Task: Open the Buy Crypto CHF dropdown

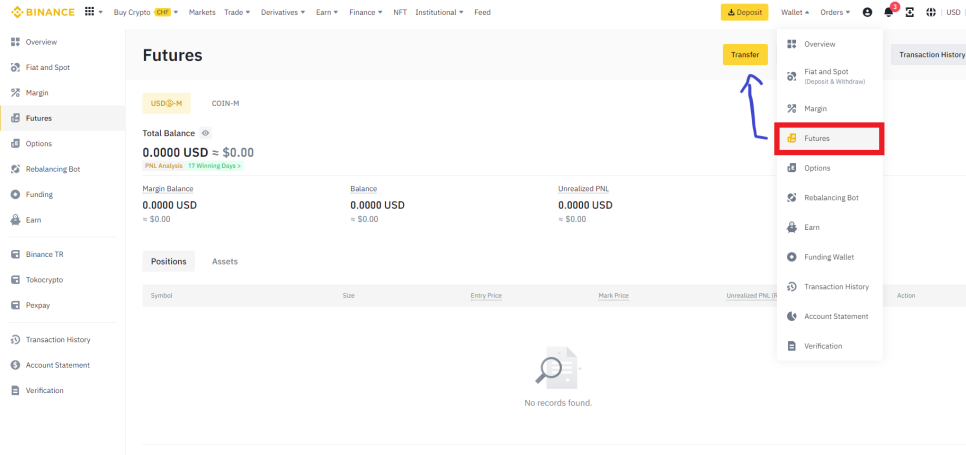Action: (x=146, y=12)
